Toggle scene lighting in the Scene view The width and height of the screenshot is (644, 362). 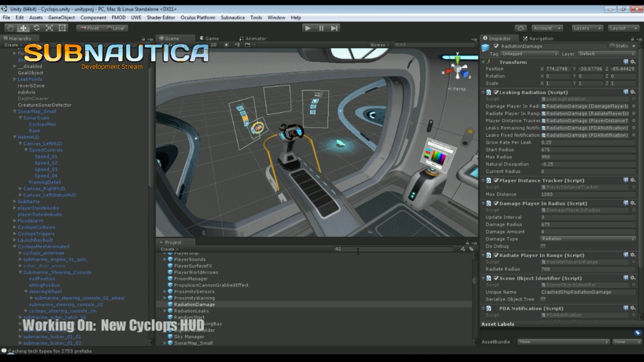click(x=226, y=44)
